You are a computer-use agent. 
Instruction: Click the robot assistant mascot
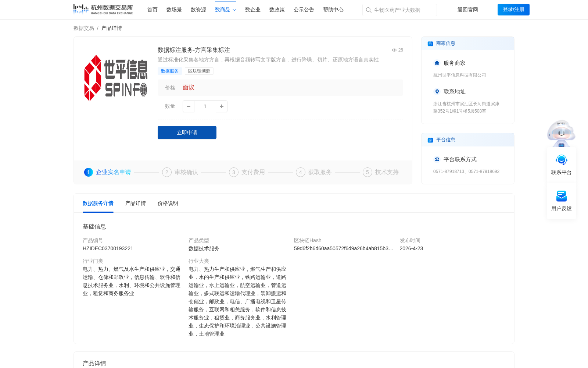click(x=561, y=134)
